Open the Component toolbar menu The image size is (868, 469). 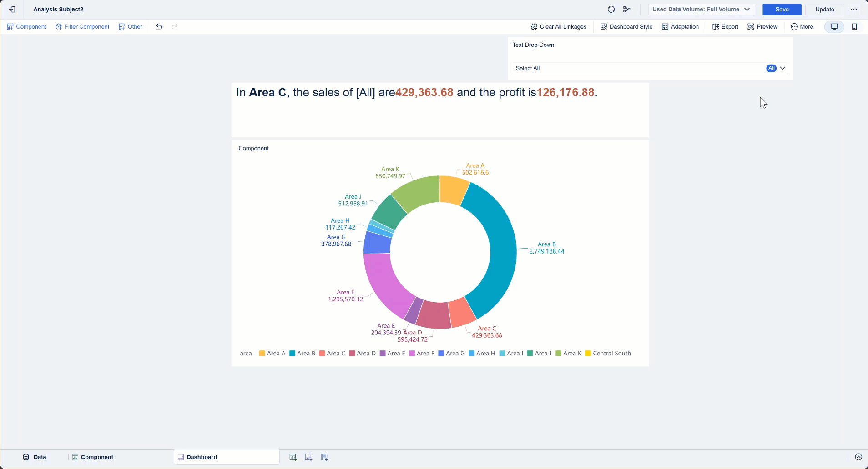tap(27, 26)
